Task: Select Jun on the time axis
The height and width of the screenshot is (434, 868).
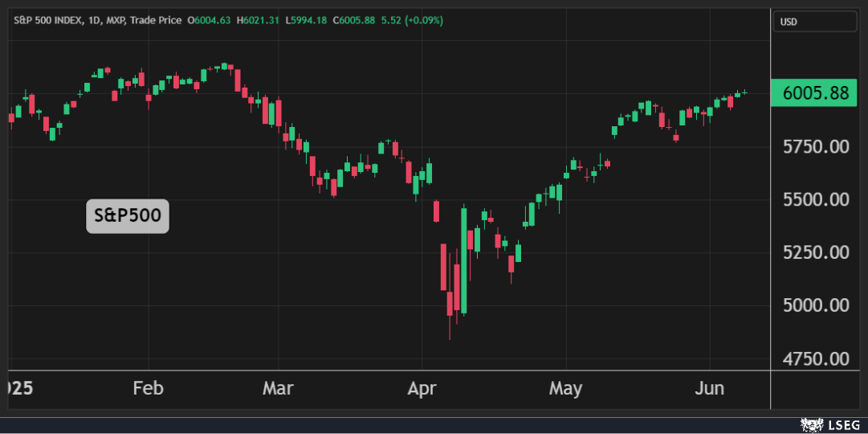Action: [x=709, y=389]
